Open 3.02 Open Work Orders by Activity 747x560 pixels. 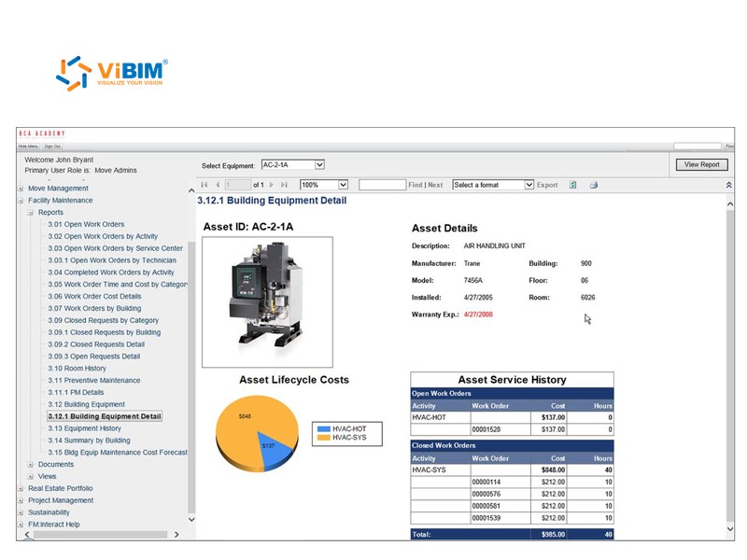(x=103, y=236)
